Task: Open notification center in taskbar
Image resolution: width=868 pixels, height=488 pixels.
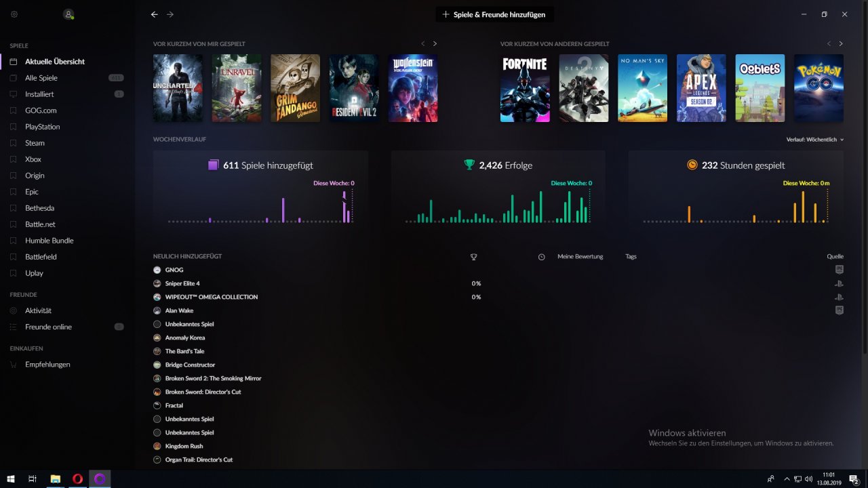Action: pyautogui.click(x=854, y=479)
